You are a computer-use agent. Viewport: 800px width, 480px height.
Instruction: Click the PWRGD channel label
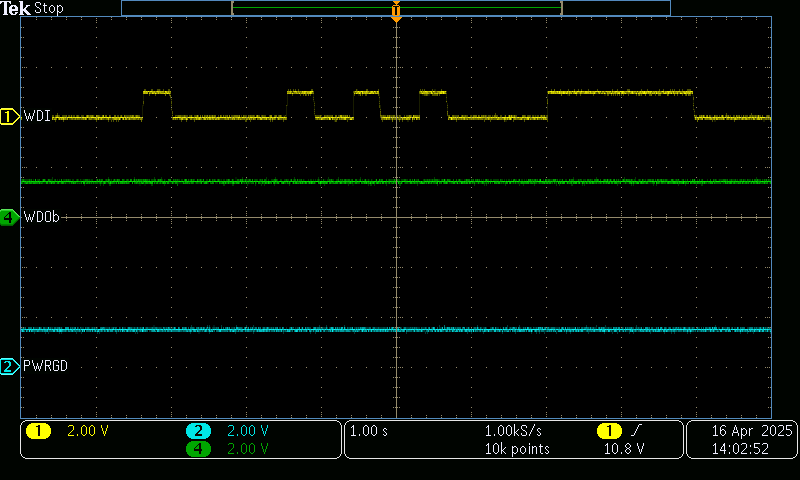(x=45, y=367)
